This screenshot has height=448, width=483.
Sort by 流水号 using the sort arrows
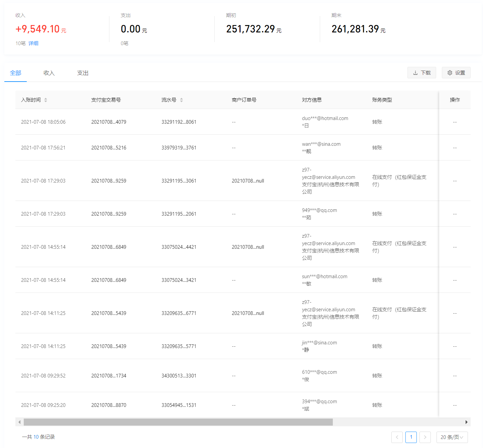click(x=181, y=100)
